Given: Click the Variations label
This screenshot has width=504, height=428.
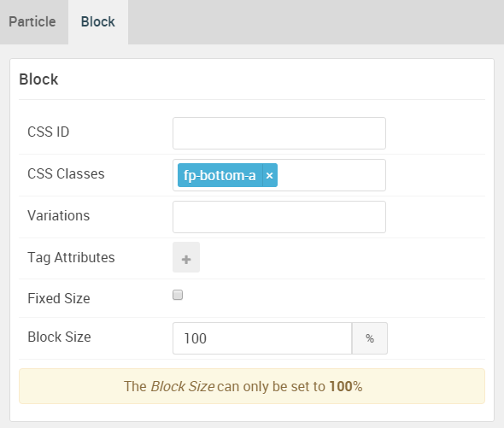Looking at the screenshot, I should point(58,215).
